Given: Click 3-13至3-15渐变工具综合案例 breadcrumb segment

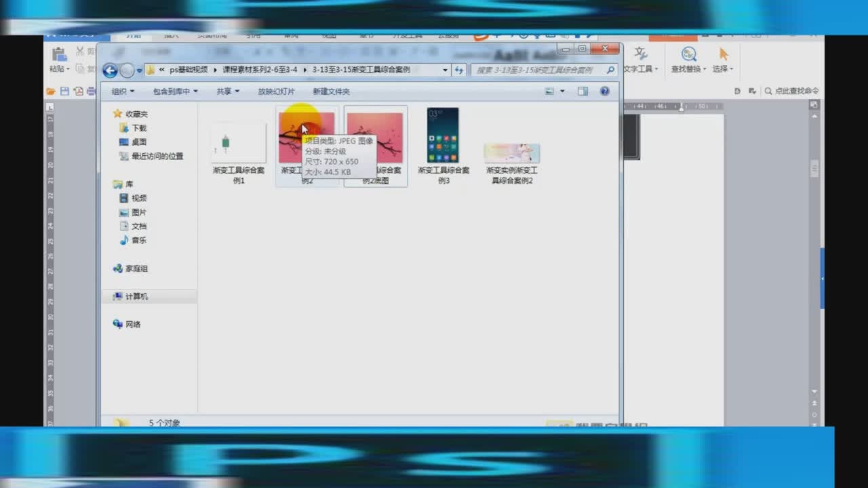Looking at the screenshot, I should 361,70.
